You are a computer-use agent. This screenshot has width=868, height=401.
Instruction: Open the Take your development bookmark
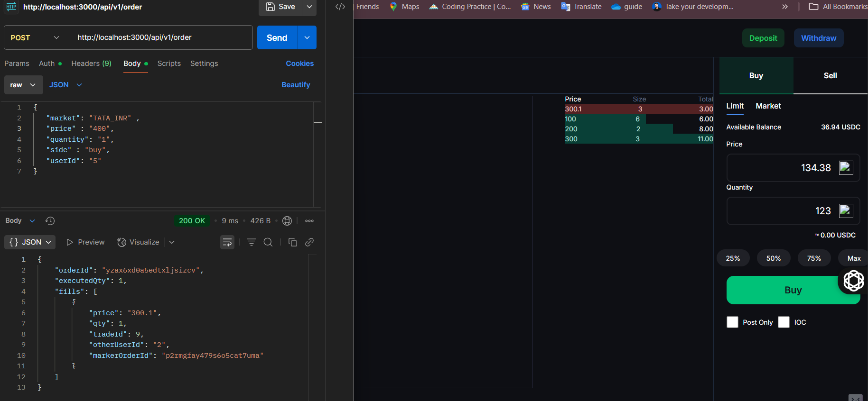[693, 7]
